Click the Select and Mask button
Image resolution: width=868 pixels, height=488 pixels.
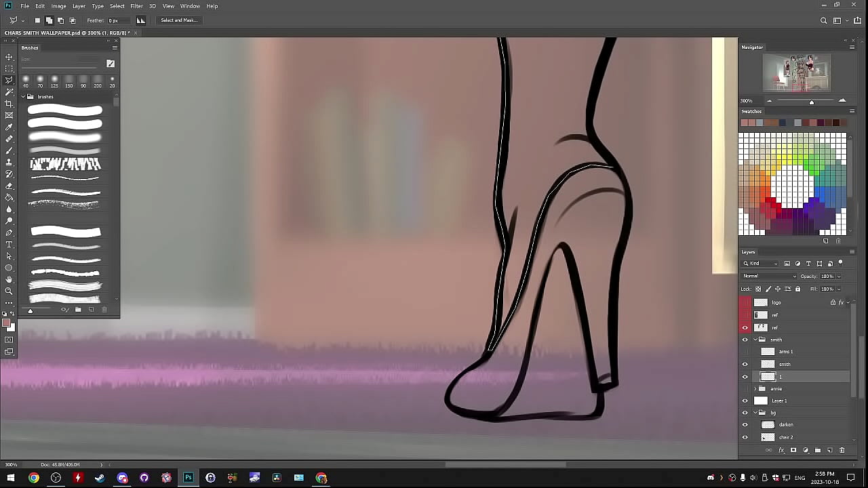[179, 20]
